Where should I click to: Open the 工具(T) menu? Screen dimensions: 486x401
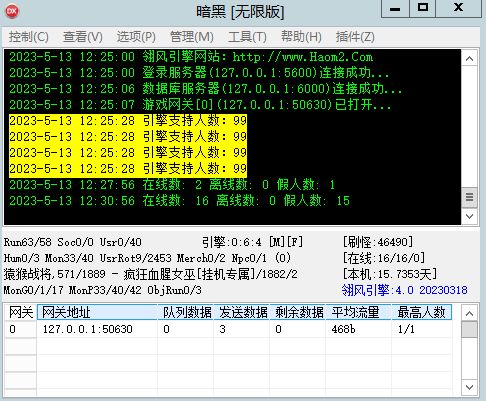(247, 37)
